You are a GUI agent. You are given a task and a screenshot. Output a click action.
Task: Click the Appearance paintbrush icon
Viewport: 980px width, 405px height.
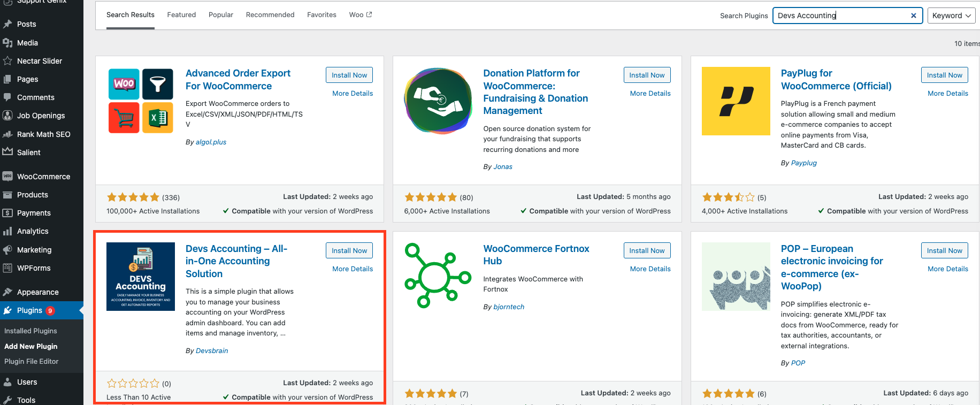click(7, 292)
